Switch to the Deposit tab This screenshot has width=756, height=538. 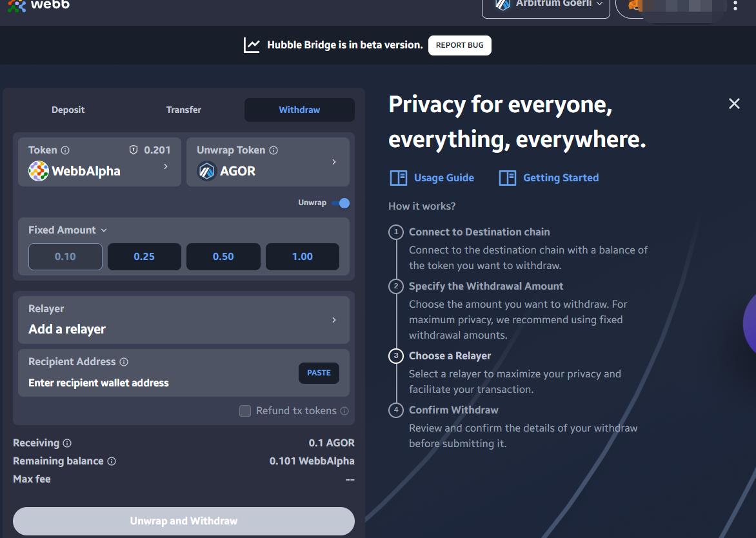click(x=68, y=110)
